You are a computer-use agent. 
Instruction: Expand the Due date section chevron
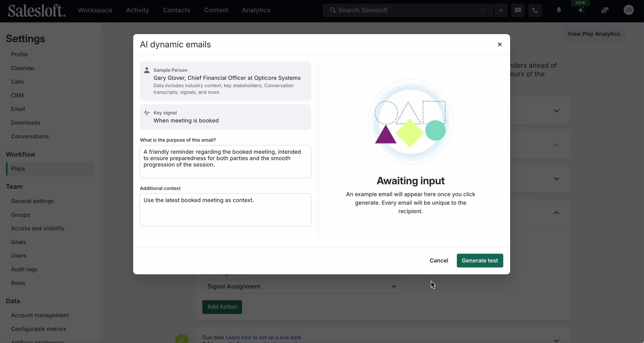pyautogui.click(x=556, y=340)
